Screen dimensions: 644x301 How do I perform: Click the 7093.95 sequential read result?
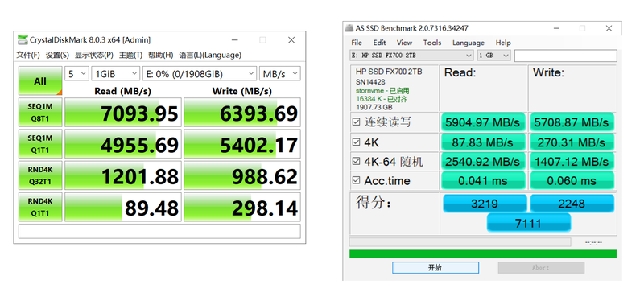[123, 113]
